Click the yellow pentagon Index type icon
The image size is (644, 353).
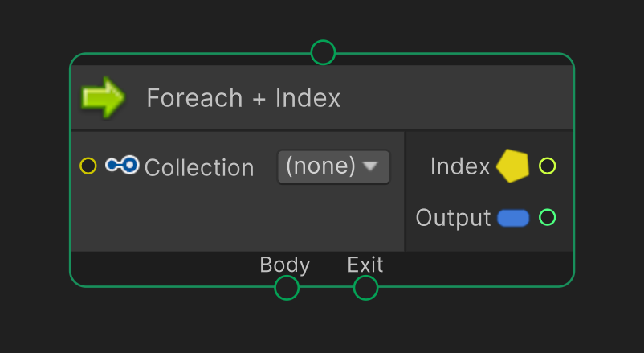(x=512, y=166)
